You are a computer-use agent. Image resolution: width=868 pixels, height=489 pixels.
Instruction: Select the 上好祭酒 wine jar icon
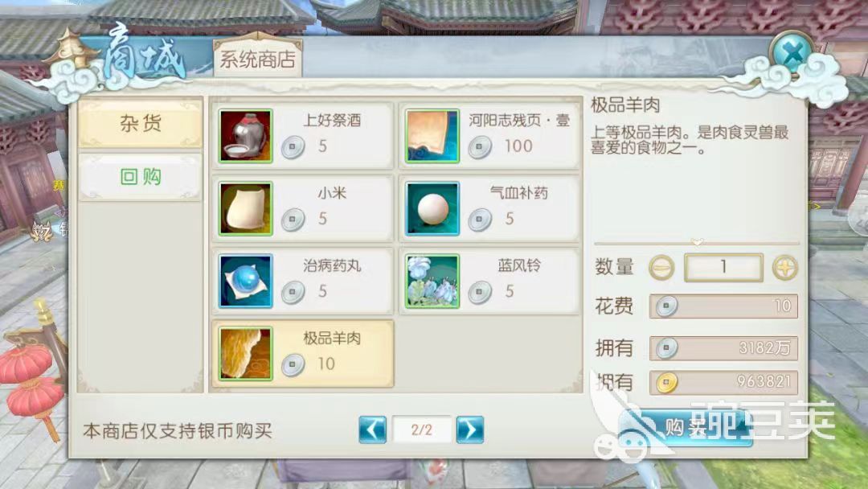245,136
